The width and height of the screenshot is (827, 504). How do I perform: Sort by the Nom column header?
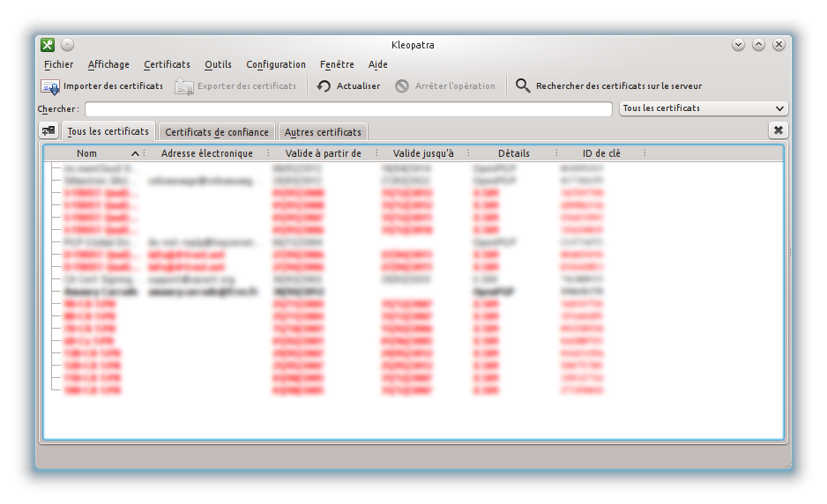pyautogui.click(x=86, y=153)
